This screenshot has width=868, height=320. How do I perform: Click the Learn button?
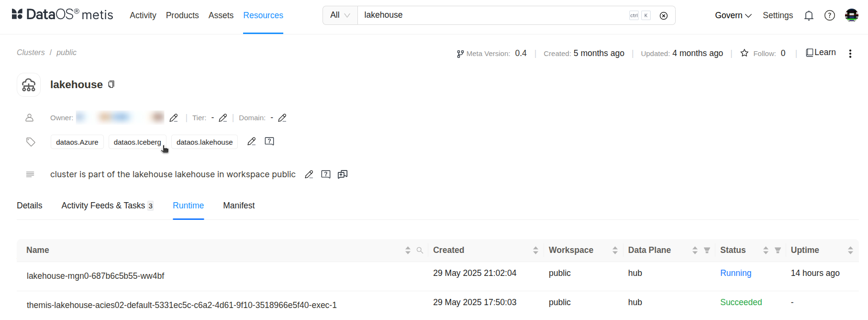[x=821, y=53]
